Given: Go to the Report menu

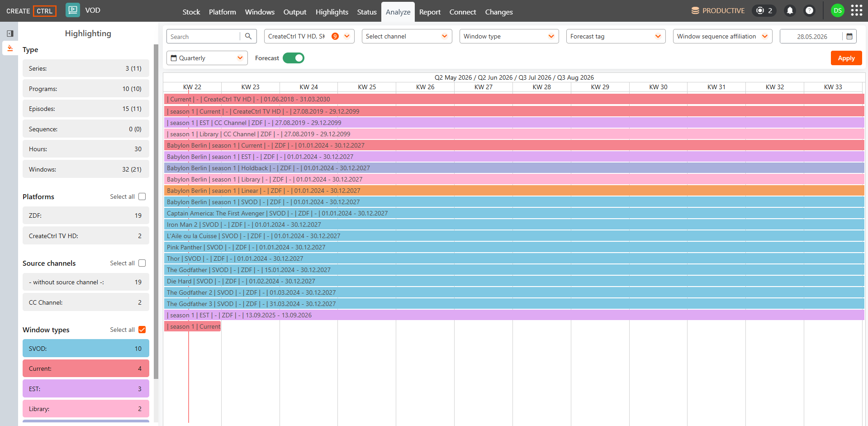Looking at the screenshot, I should coord(430,12).
